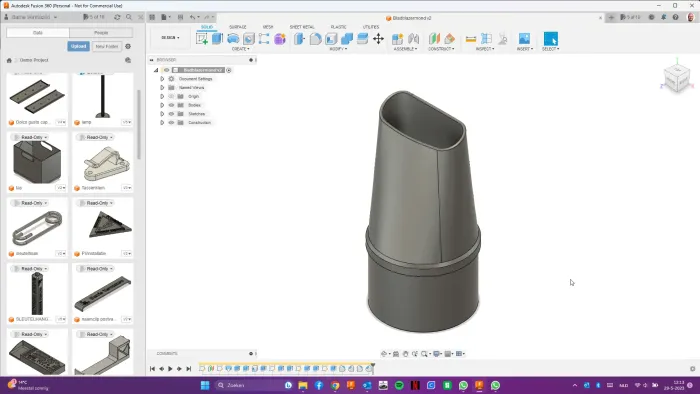Screen dimensions: 700x394
Task: Expand the Document Settings tree node
Action: point(162,79)
